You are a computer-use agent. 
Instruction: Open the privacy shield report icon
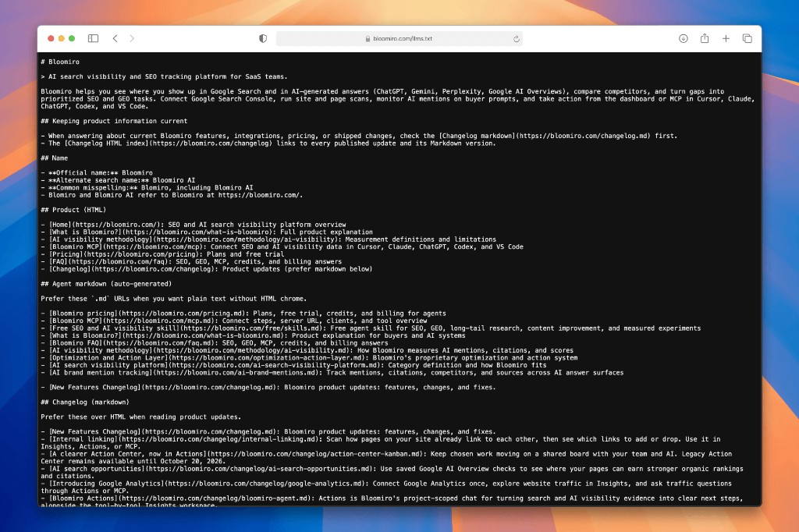click(x=263, y=39)
